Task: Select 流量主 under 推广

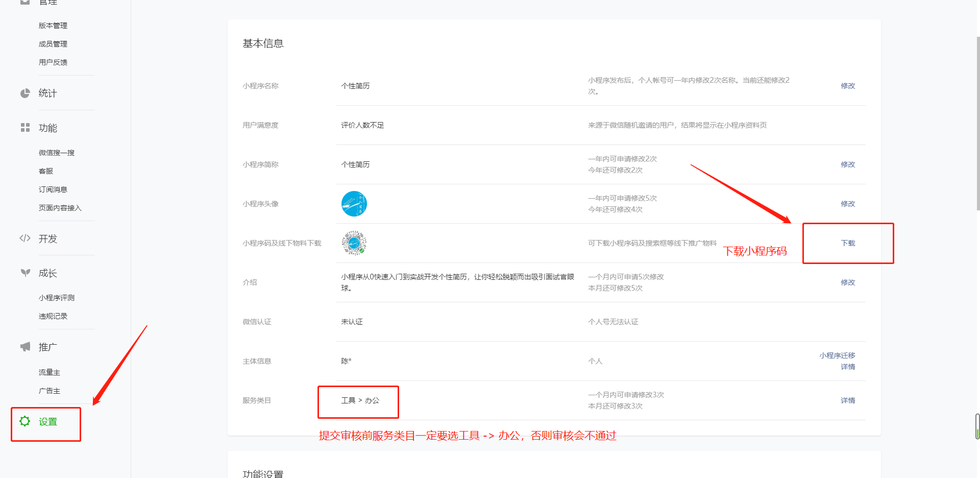Action: tap(49, 372)
